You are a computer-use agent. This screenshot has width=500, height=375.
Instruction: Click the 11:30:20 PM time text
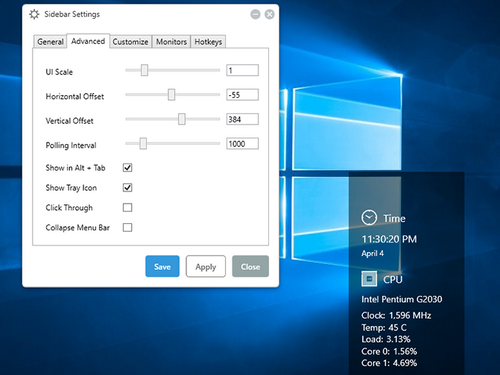(389, 239)
